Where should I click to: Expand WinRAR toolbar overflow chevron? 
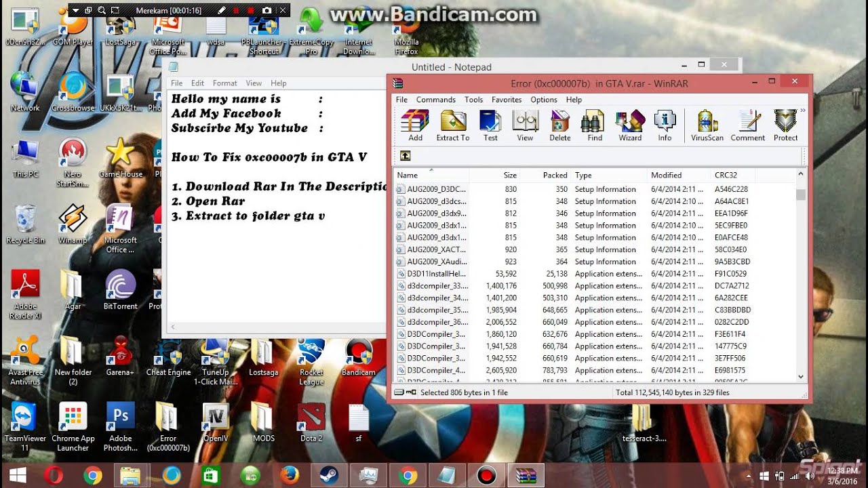[803, 110]
